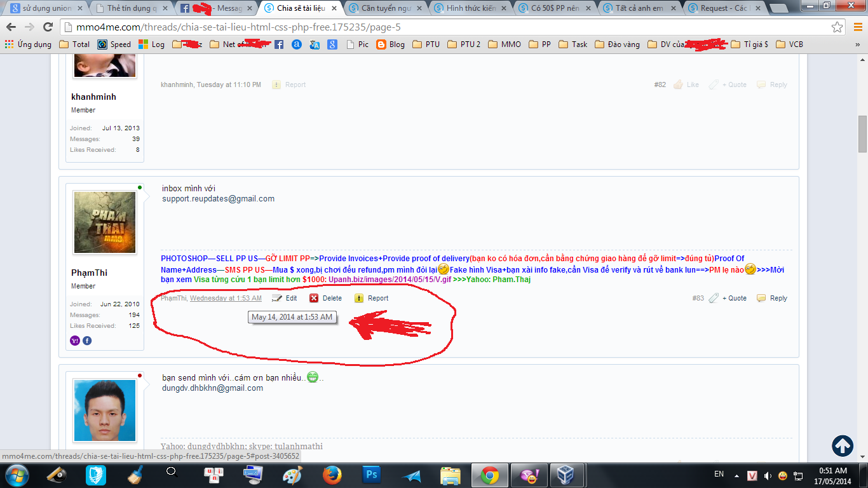Viewport: 868px width, 488px height.
Task: Expand the Đào vàng bookmark folder
Action: (617, 44)
